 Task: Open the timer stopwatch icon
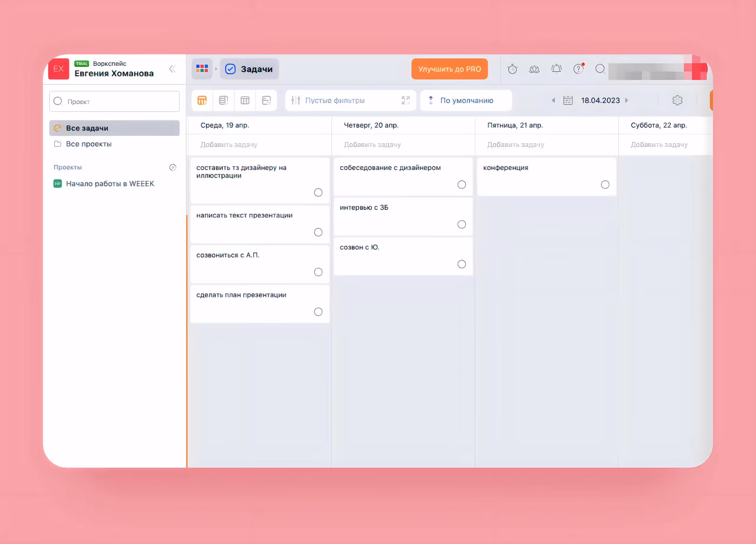pyautogui.click(x=512, y=69)
